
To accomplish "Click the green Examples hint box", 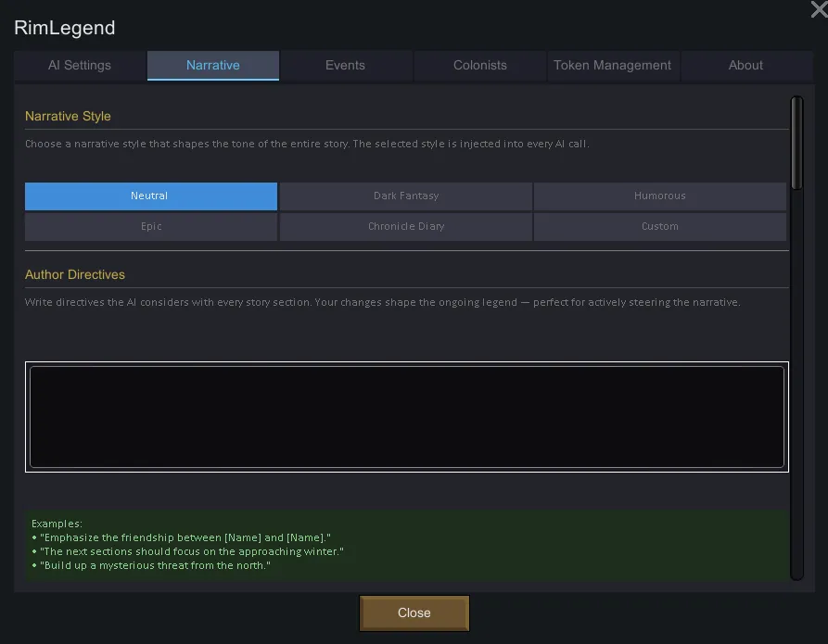I will coord(406,544).
